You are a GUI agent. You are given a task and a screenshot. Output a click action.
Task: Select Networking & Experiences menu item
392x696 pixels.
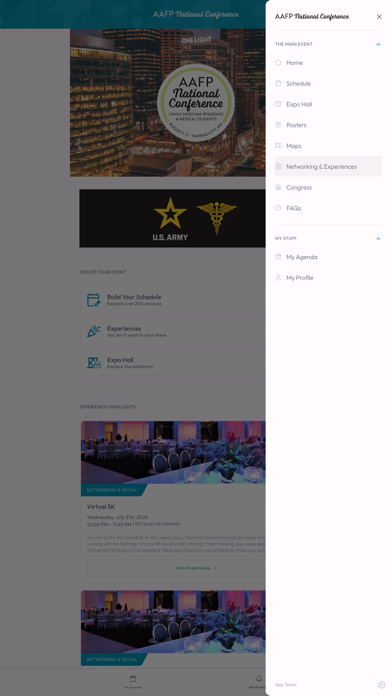(329, 166)
